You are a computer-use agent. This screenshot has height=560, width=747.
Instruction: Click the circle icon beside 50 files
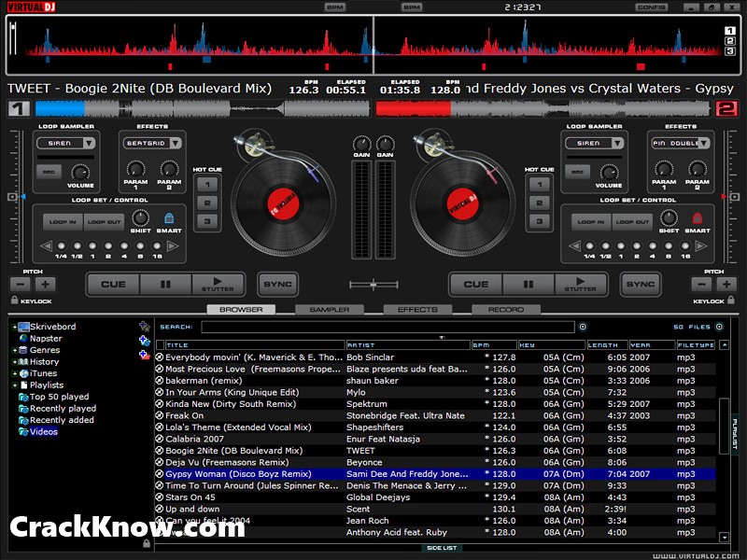(x=719, y=327)
